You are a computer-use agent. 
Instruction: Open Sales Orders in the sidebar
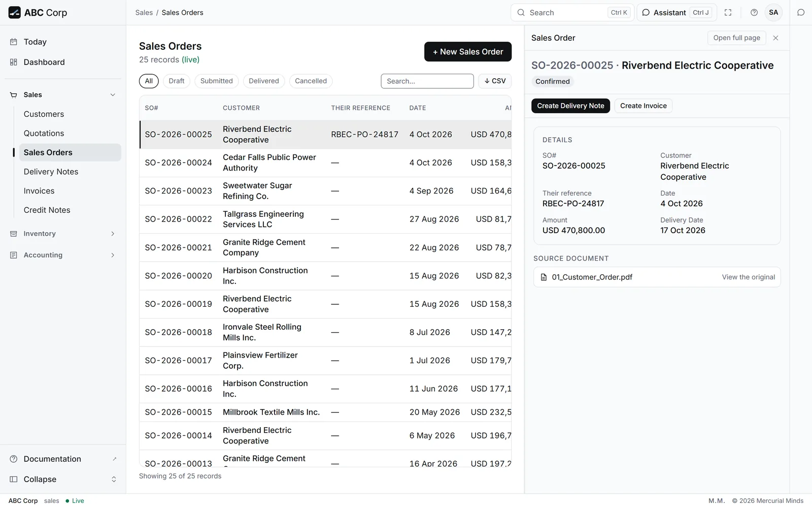(x=70, y=152)
